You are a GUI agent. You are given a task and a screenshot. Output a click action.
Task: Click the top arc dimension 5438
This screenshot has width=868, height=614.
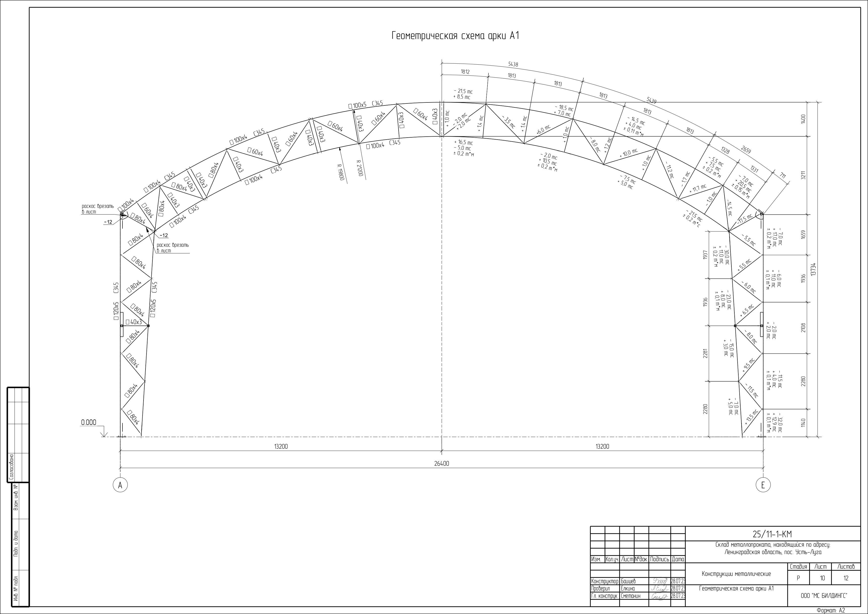pyautogui.click(x=513, y=64)
